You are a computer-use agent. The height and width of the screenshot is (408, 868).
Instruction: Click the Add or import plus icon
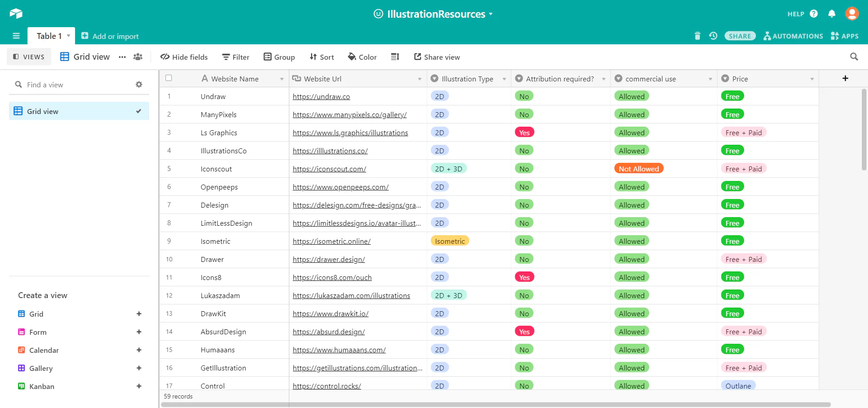click(x=85, y=36)
